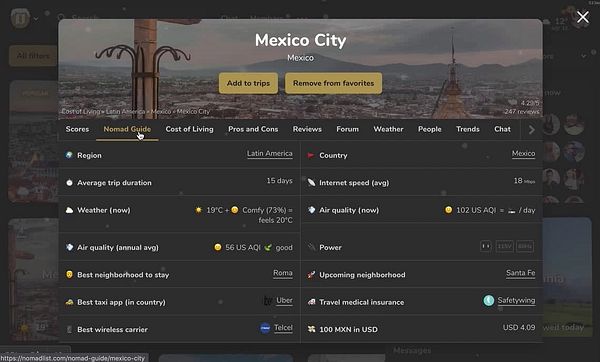
Task: Click the cloud icon beside Weather (now)
Action: coord(69,210)
